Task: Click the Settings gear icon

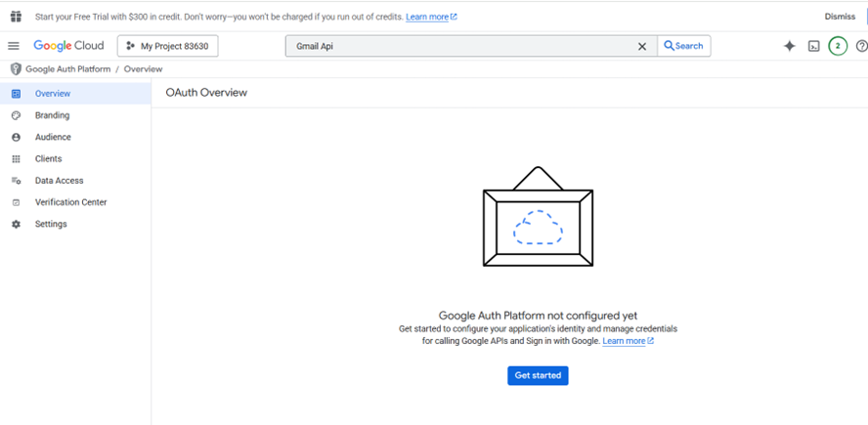Action: click(16, 224)
